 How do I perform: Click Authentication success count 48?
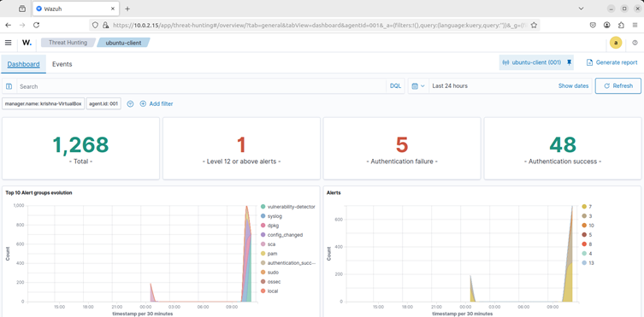tap(563, 144)
